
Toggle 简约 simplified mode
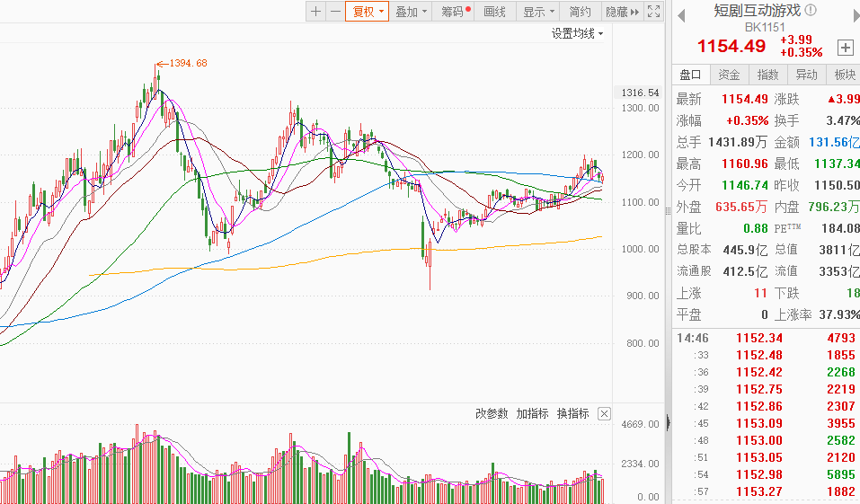(x=580, y=12)
